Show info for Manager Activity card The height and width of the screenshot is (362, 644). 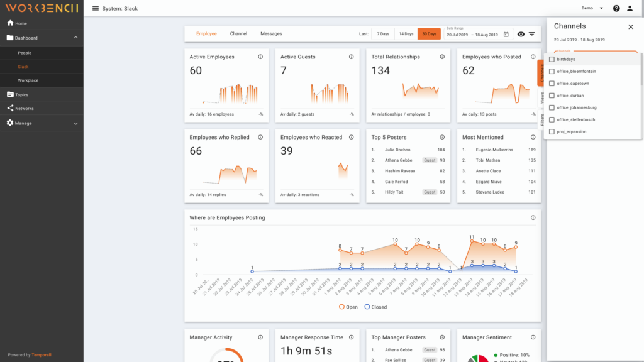[x=260, y=337]
